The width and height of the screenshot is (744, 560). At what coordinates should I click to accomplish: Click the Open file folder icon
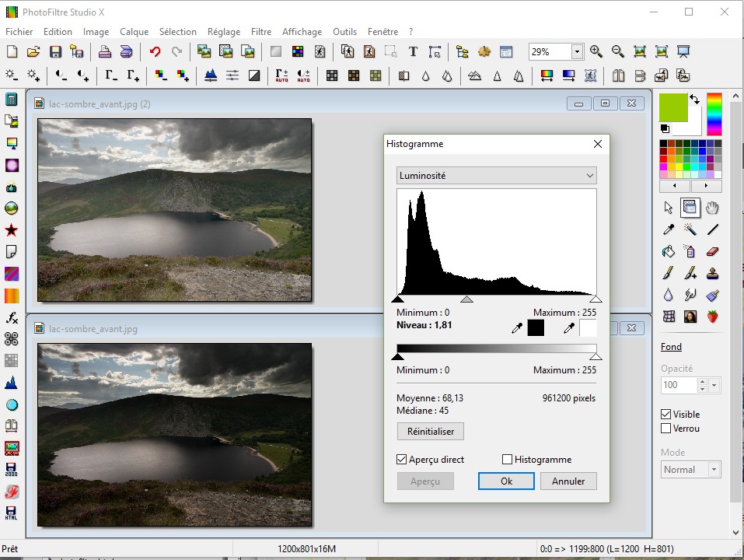tap(33, 52)
